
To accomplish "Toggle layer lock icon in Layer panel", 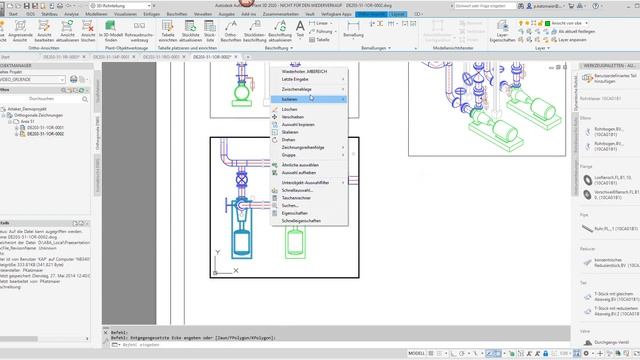I will pyautogui.click(x=540, y=23).
